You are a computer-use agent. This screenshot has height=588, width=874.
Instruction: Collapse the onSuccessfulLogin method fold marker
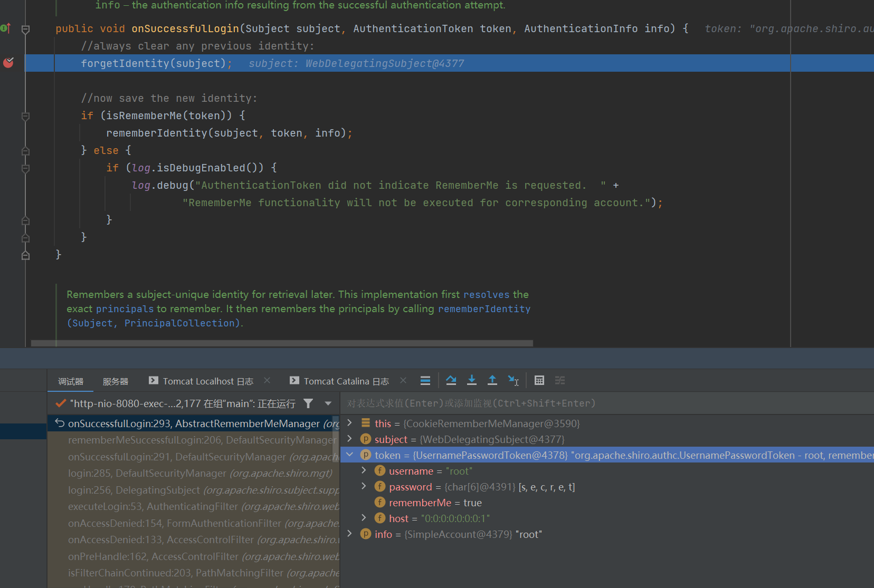pyautogui.click(x=25, y=29)
